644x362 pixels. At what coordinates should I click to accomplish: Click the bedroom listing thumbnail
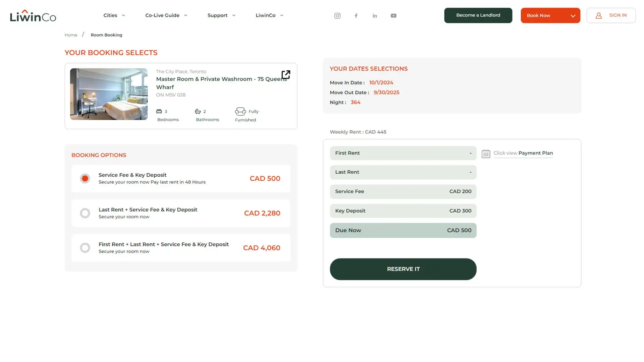(x=109, y=94)
